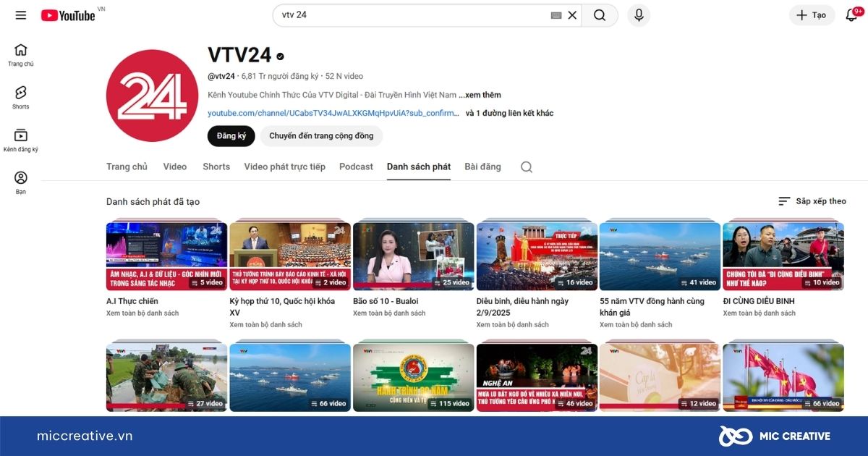
Task: Open the và 1 đường liên kết khác link
Action: (x=509, y=113)
